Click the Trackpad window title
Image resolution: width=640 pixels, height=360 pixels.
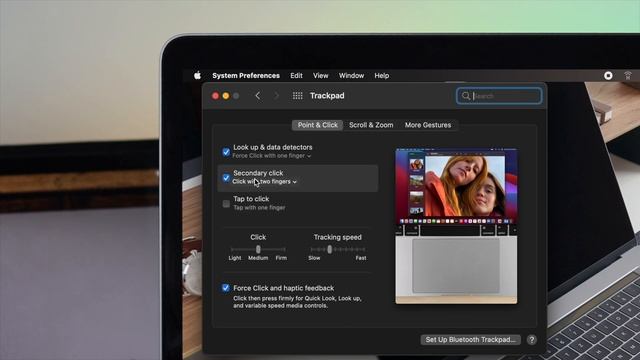pos(327,96)
